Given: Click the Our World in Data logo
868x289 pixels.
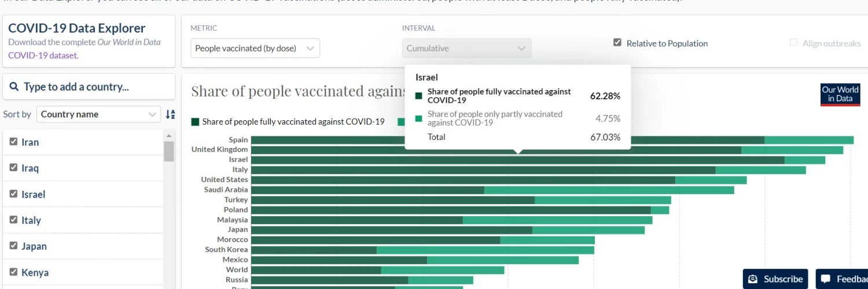Looking at the screenshot, I should tap(840, 95).
